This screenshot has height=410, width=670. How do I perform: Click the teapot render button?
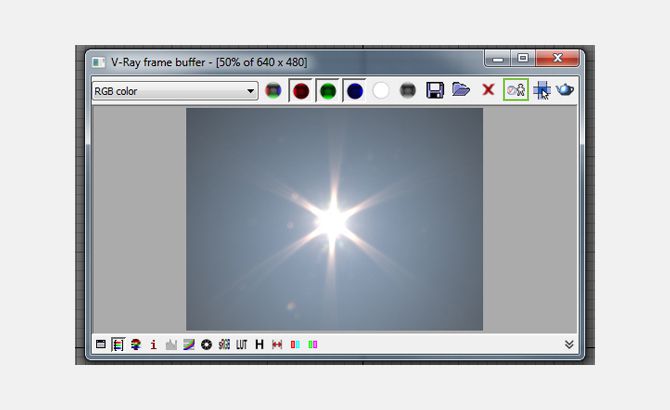click(565, 90)
